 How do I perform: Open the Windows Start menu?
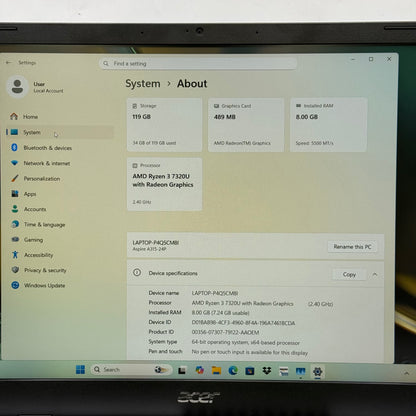(80, 370)
